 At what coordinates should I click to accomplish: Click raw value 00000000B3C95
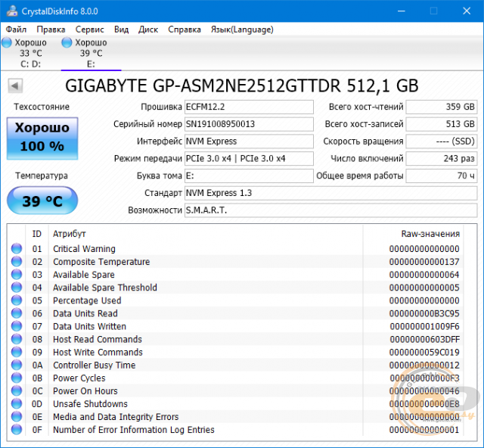pyautogui.click(x=424, y=313)
